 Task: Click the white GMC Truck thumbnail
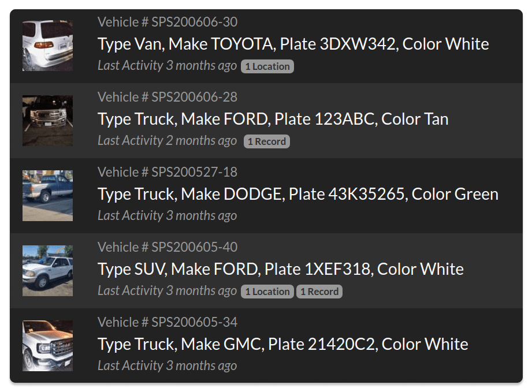coord(47,345)
